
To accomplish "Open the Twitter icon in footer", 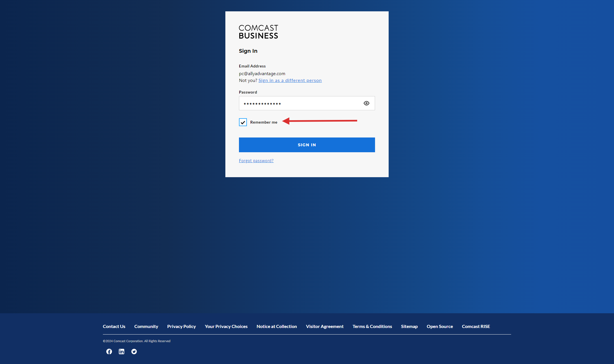I will click(x=134, y=352).
